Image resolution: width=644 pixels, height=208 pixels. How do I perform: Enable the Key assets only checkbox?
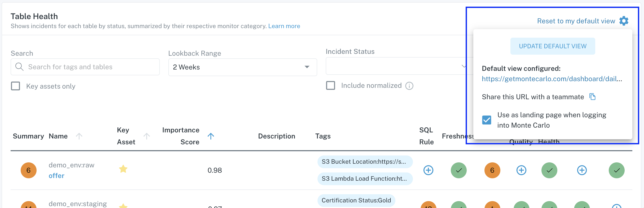click(x=16, y=86)
